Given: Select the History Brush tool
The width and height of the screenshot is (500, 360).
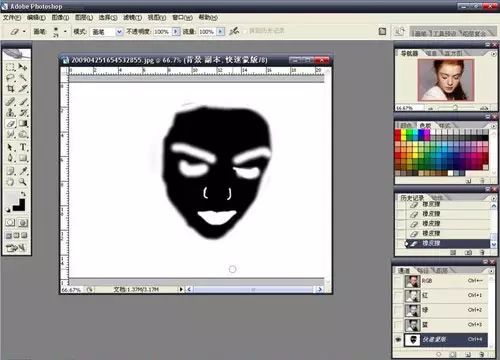Looking at the screenshot, I should pyautogui.click(x=23, y=113).
